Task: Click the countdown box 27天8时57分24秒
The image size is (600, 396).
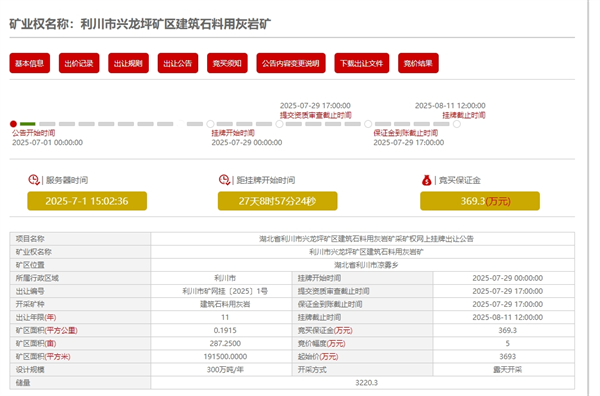Action: pyautogui.click(x=277, y=201)
